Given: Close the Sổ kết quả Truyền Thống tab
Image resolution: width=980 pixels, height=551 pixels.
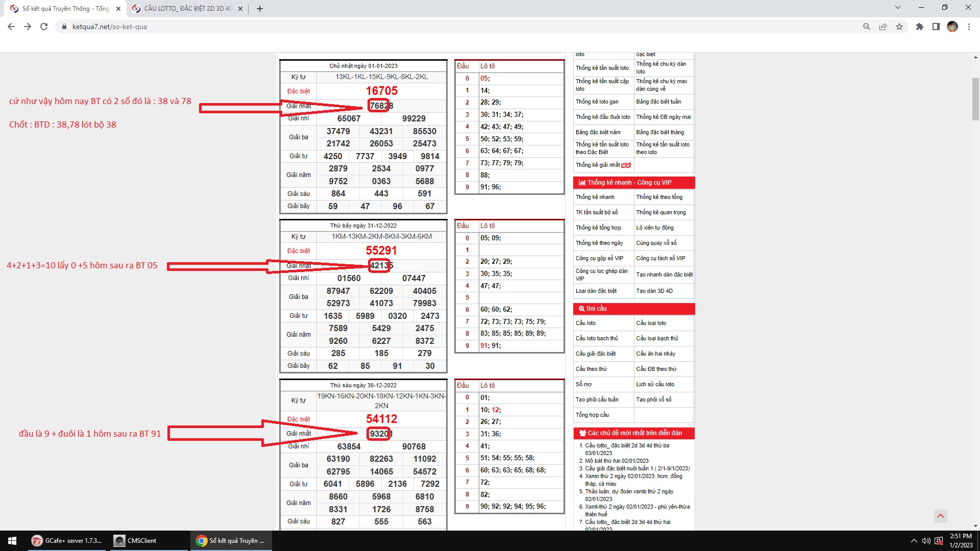Looking at the screenshot, I should 118,9.
